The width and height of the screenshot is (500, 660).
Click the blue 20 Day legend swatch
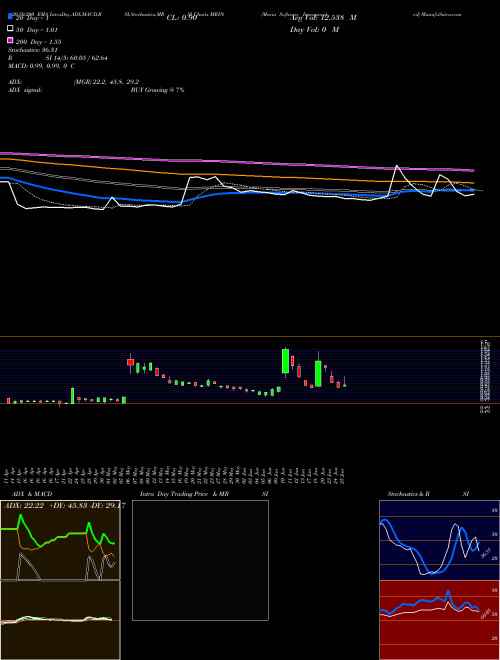click(x=10, y=17)
